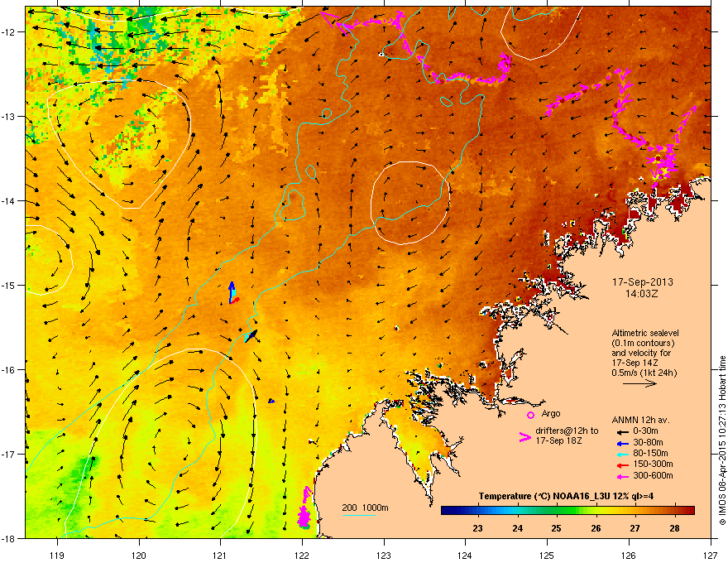The height and width of the screenshot is (563, 728).
Task: Click the 26 degree label on colorbar
Action: click(x=596, y=528)
